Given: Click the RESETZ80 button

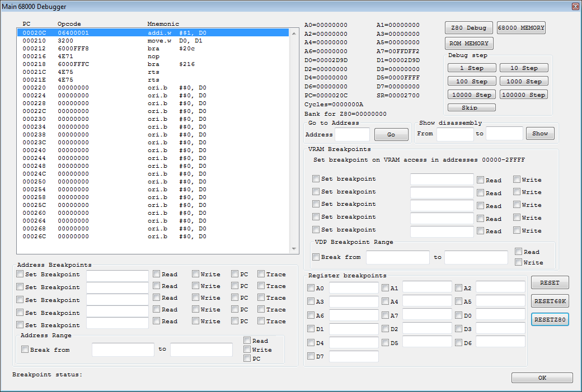Looking at the screenshot, I should 550,320.
